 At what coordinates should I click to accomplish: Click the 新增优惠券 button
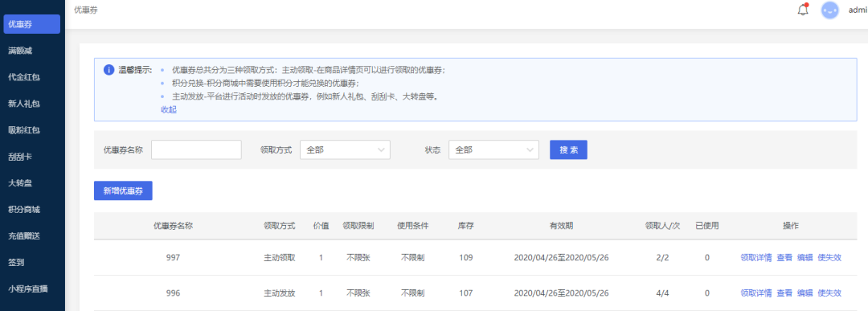(123, 191)
